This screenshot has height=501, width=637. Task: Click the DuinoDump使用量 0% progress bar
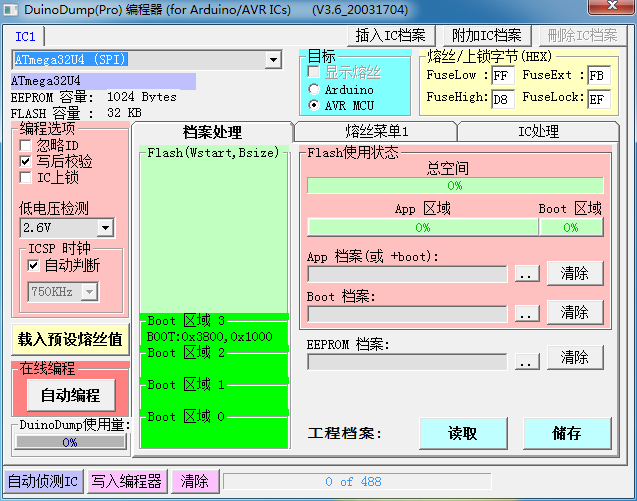pos(70,442)
